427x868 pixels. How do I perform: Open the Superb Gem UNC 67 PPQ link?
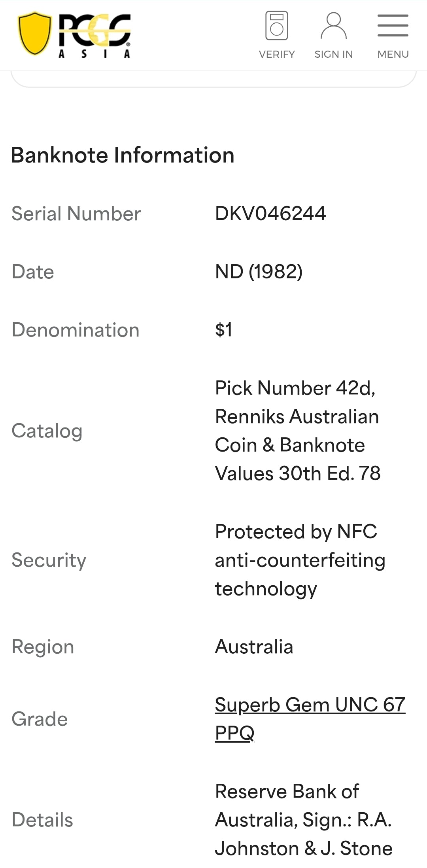coord(310,719)
